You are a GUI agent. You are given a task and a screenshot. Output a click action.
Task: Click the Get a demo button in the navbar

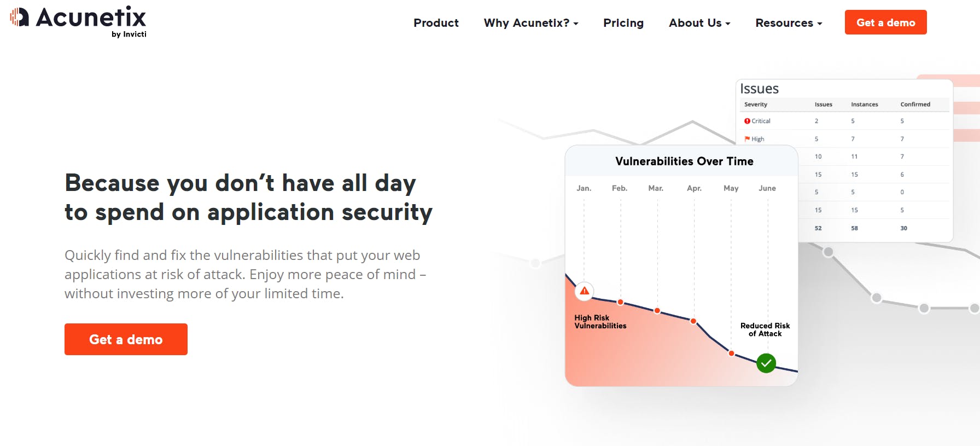(x=886, y=22)
